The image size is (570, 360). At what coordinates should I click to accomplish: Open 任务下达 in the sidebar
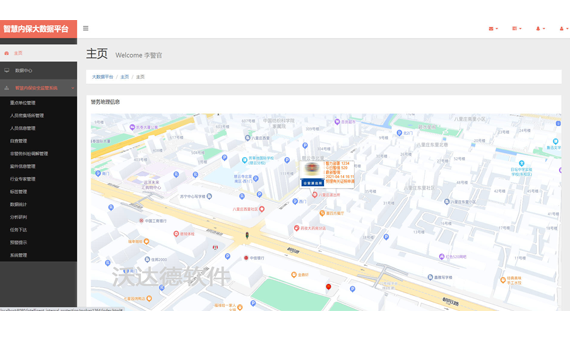click(19, 230)
